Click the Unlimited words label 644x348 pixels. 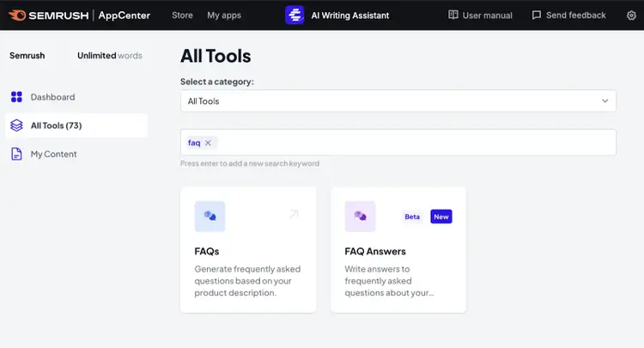(110, 56)
